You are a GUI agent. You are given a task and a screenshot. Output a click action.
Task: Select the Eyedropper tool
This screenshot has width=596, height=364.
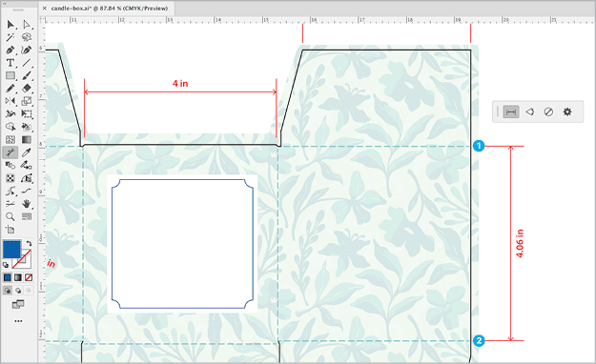point(27,152)
